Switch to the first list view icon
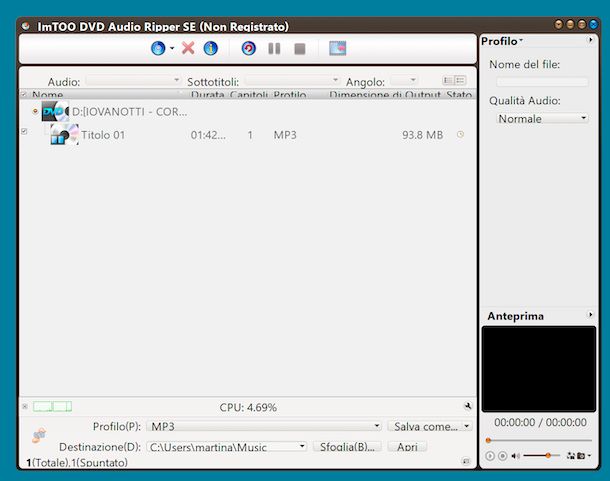Screen dimensions: 610x481 448,80
